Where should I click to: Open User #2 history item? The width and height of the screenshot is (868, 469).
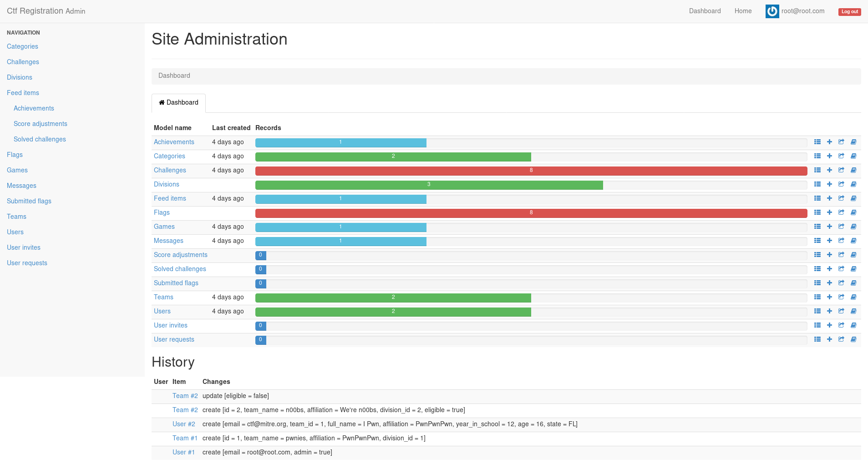click(184, 424)
